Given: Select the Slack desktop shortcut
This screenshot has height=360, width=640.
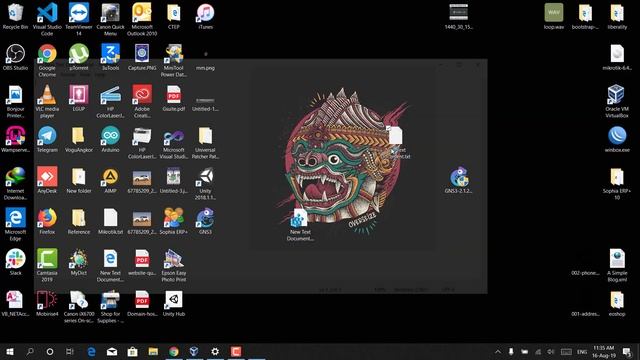Looking at the screenshot, I should click(x=15, y=262).
